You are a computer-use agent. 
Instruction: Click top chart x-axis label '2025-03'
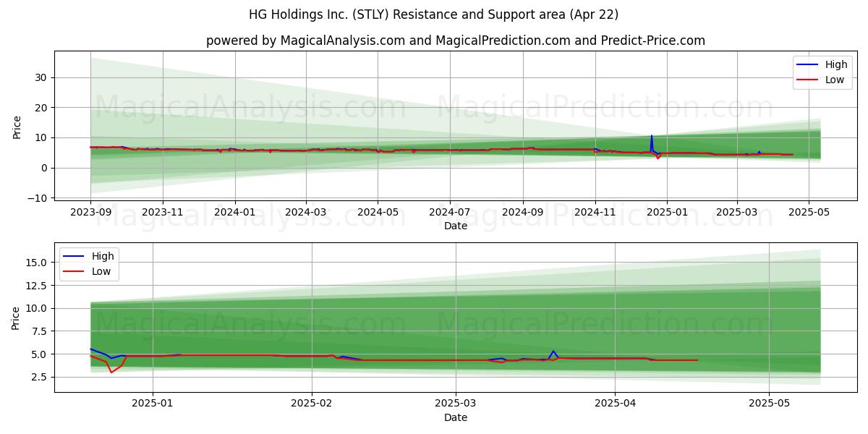[x=736, y=213]
